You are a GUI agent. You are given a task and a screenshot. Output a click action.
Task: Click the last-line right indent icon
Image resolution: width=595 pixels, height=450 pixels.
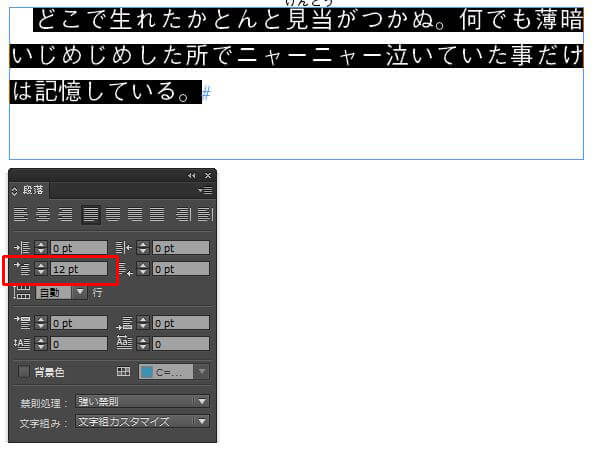click(x=125, y=269)
